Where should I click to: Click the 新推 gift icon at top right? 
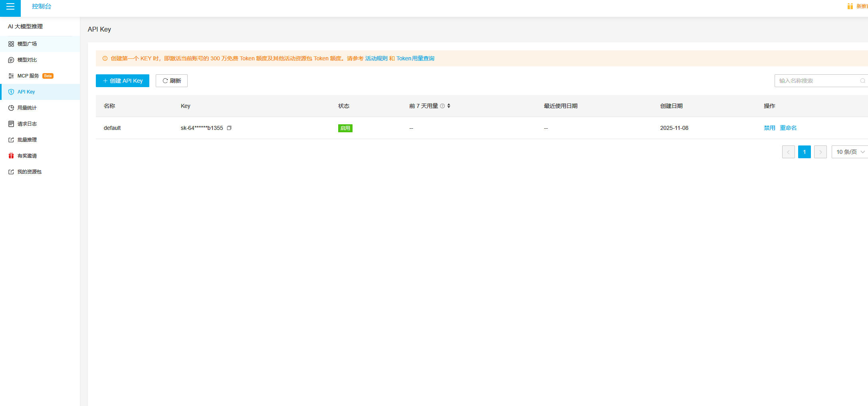850,6
